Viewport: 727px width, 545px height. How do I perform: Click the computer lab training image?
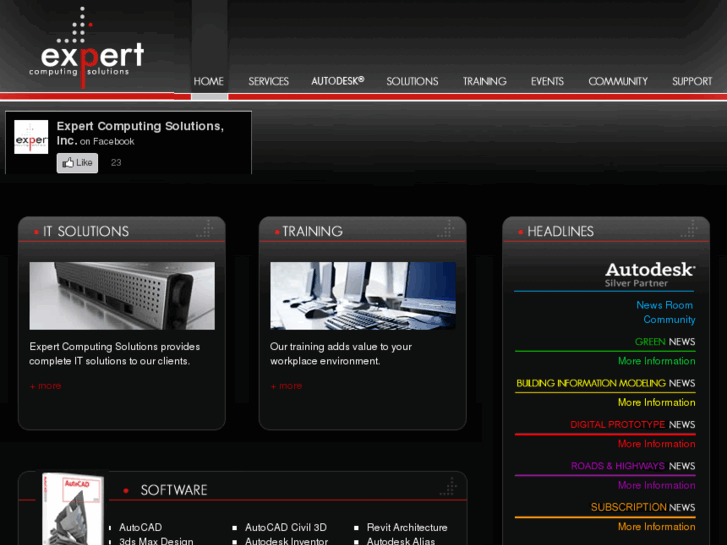point(363,296)
